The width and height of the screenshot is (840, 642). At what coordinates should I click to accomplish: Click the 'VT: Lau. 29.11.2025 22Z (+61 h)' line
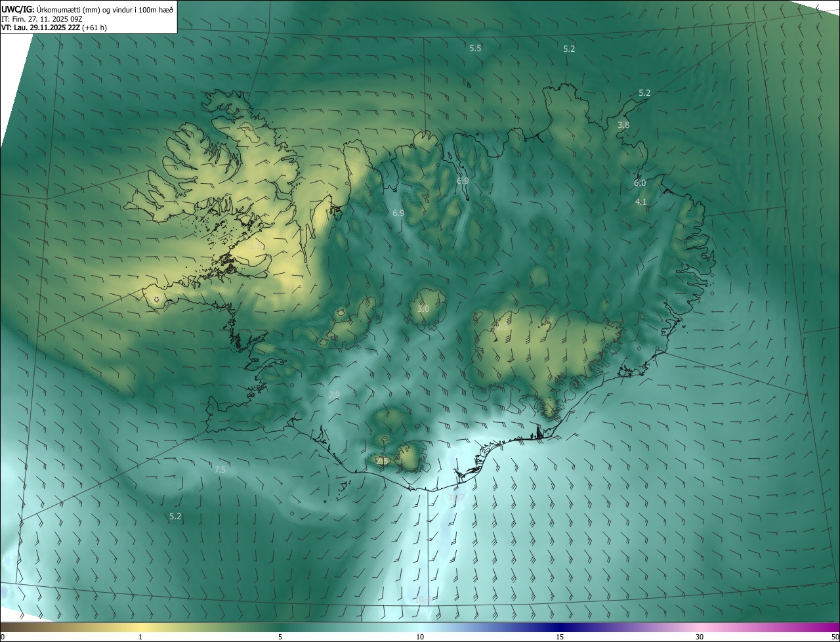(x=54, y=28)
